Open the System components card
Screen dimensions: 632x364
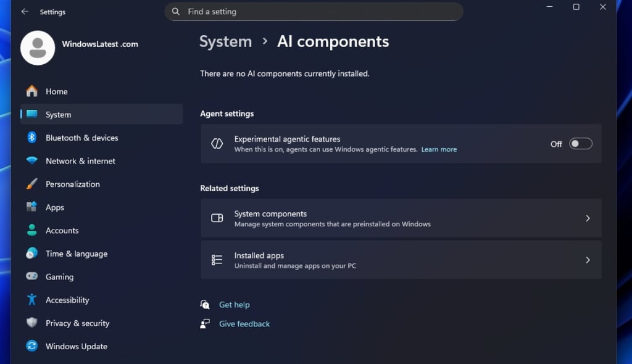tap(401, 218)
